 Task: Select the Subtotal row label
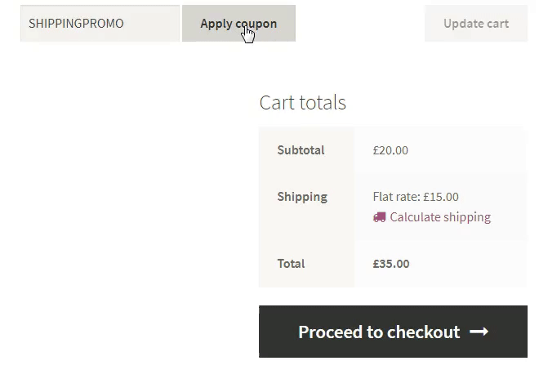tap(301, 150)
